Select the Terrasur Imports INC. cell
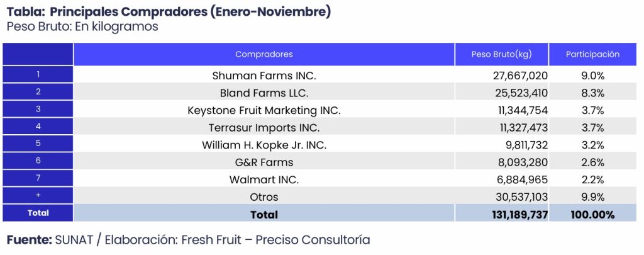This screenshot has width=644, height=255. [x=264, y=128]
